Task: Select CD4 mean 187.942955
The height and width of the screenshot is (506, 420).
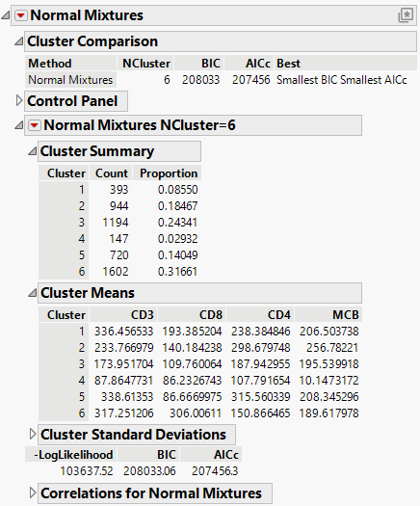Action: click(260, 364)
